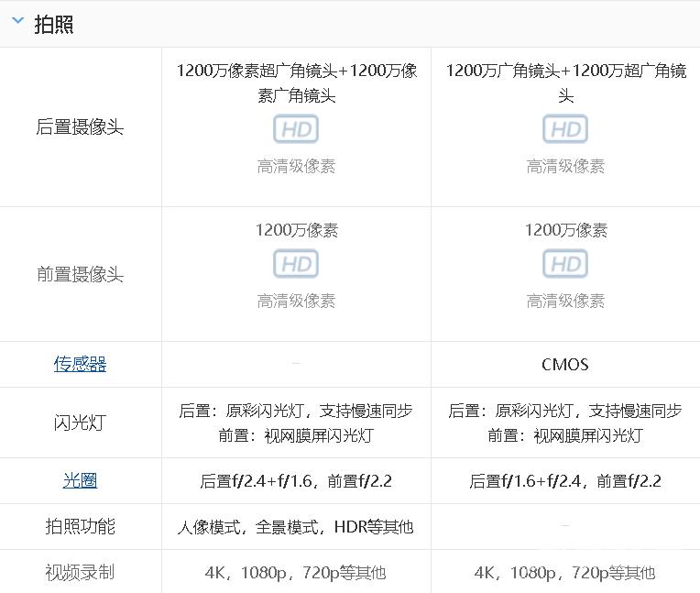Click HD icon for left front camera

tap(296, 264)
